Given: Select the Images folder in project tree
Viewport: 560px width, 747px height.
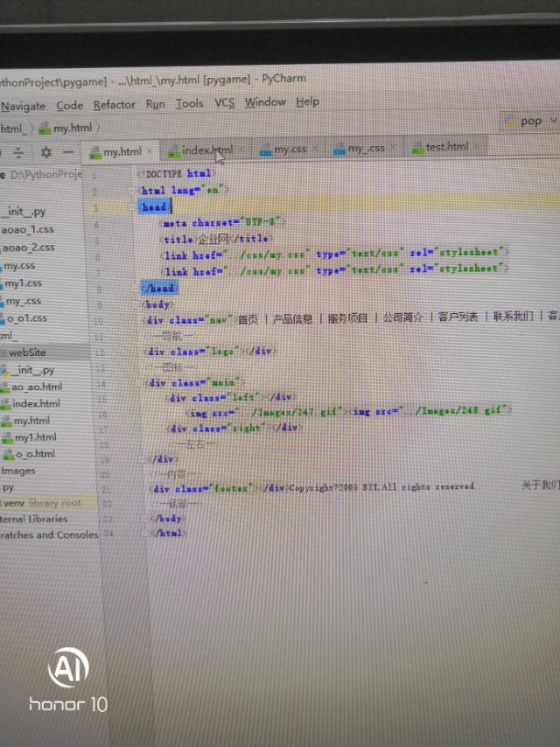Looking at the screenshot, I should pyautogui.click(x=18, y=471).
